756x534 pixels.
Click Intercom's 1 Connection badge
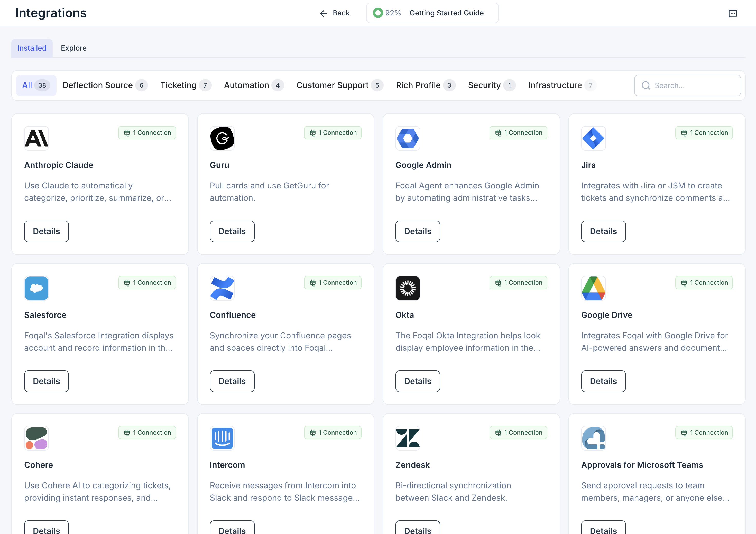[333, 433]
